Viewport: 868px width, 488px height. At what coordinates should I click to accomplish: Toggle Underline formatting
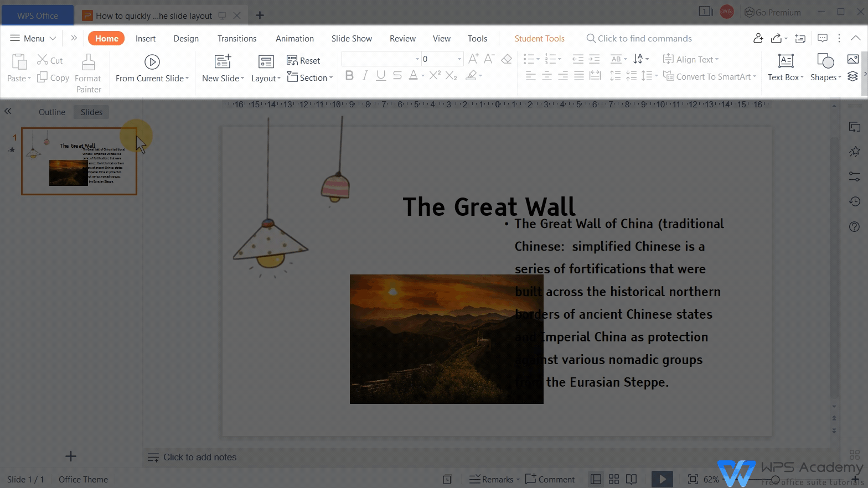pos(381,76)
